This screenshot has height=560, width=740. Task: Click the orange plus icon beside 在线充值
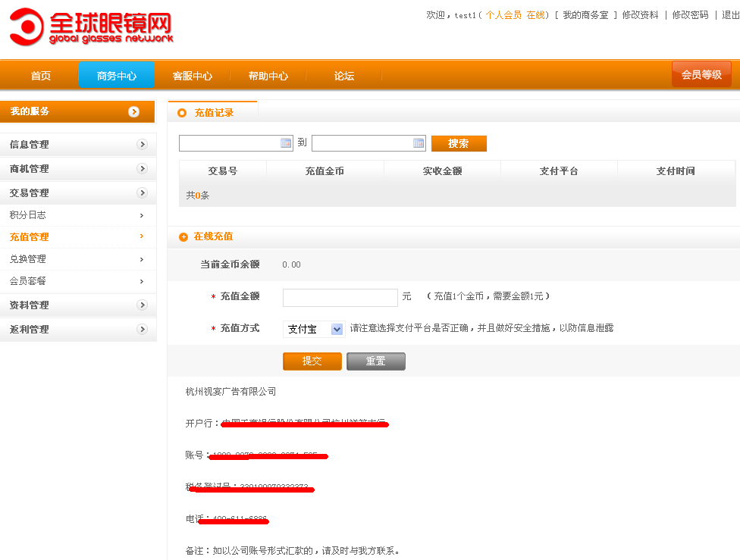[183, 237]
